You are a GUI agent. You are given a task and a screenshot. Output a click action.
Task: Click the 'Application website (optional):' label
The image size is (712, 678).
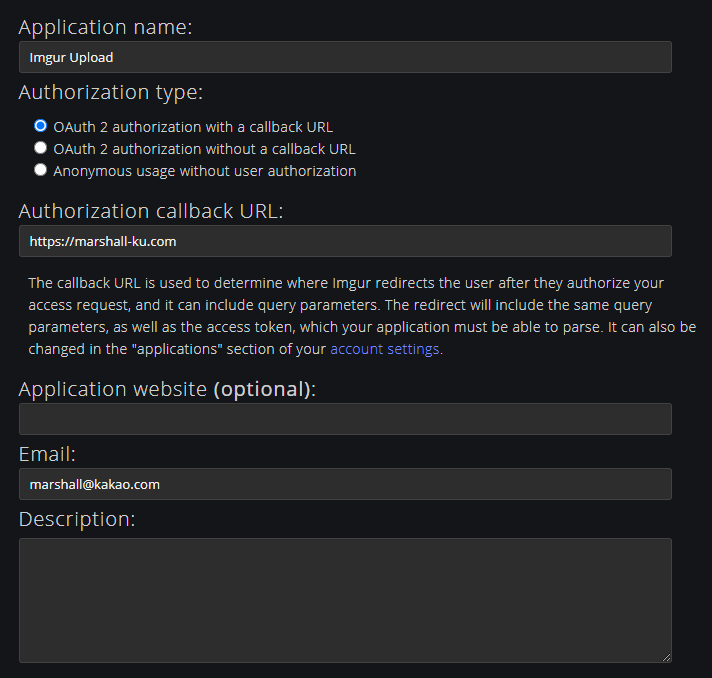(167, 389)
